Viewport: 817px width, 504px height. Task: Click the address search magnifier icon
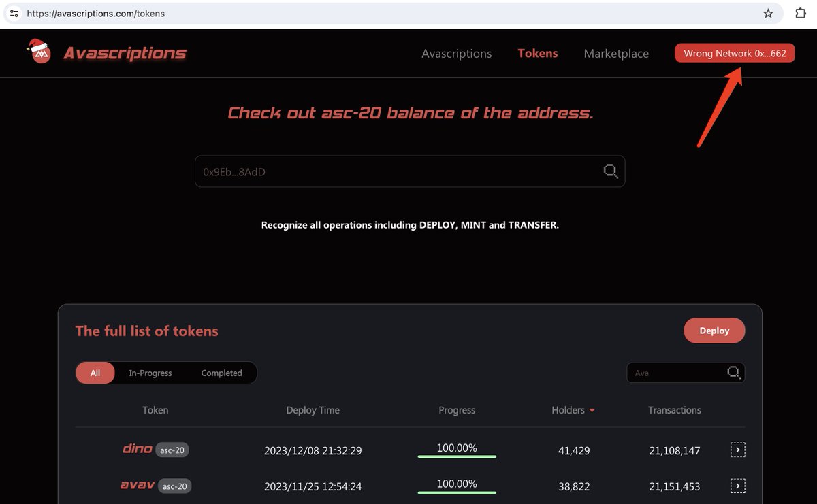pos(611,171)
